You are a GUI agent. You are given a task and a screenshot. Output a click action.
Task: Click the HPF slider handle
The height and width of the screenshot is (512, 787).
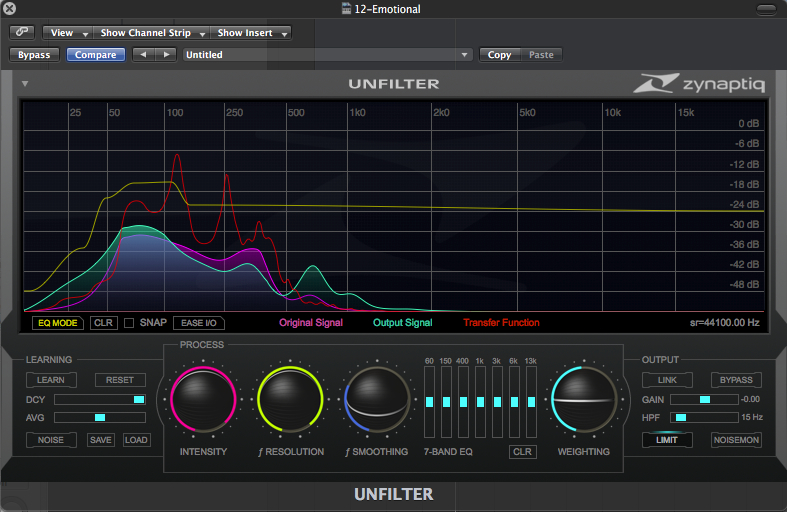click(681, 417)
